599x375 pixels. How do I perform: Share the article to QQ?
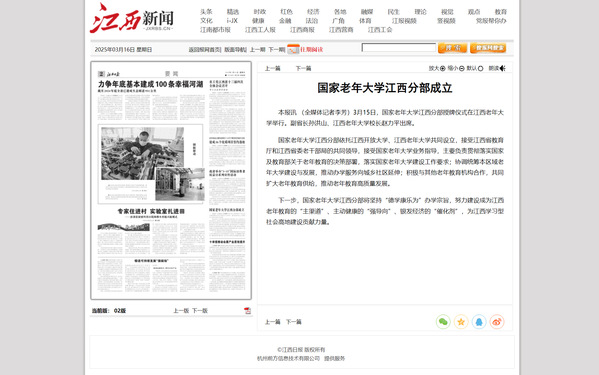click(x=479, y=322)
